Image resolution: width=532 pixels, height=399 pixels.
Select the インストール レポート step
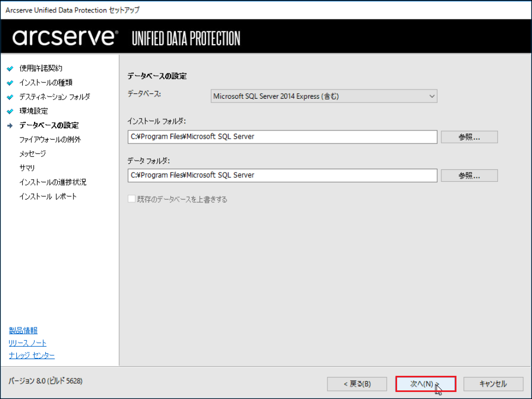click(48, 196)
